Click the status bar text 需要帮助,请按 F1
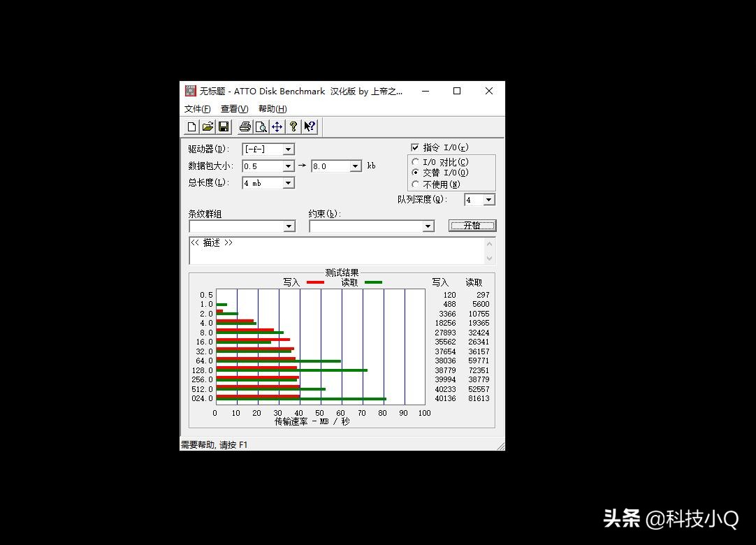The width and height of the screenshot is (756, 545). point(214,444)
